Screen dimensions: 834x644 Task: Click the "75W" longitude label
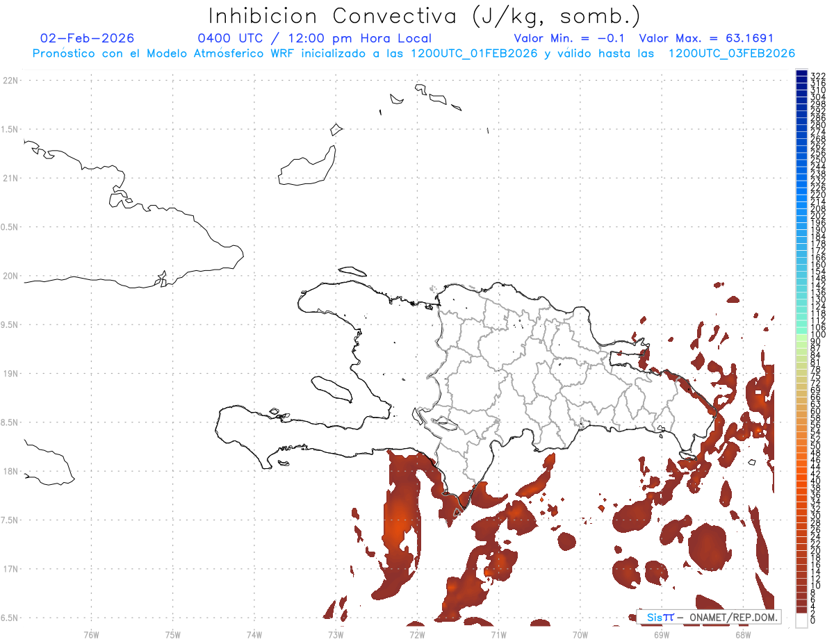point(172,634)
